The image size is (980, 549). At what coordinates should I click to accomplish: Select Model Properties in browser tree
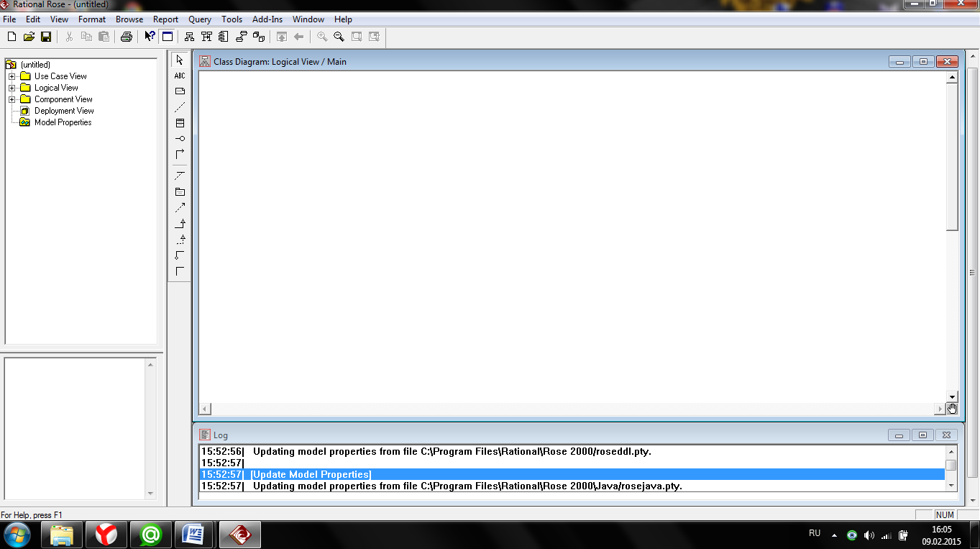coord(63,122)
